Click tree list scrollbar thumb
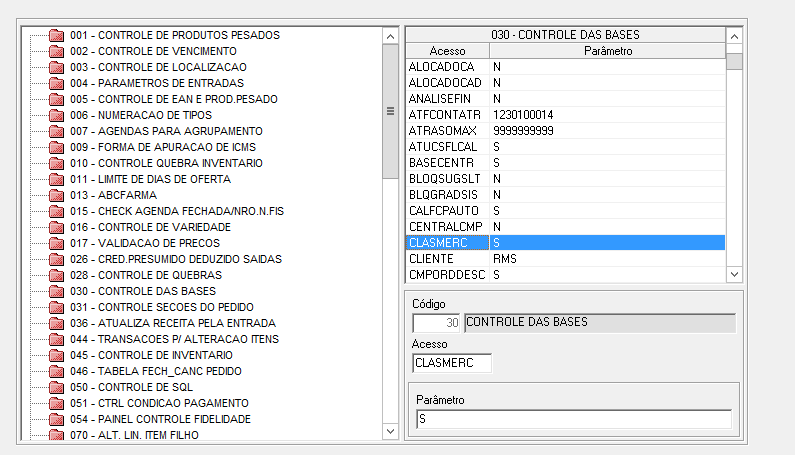Viewport: 795px width, 455px height. click(x=390, y=111)
